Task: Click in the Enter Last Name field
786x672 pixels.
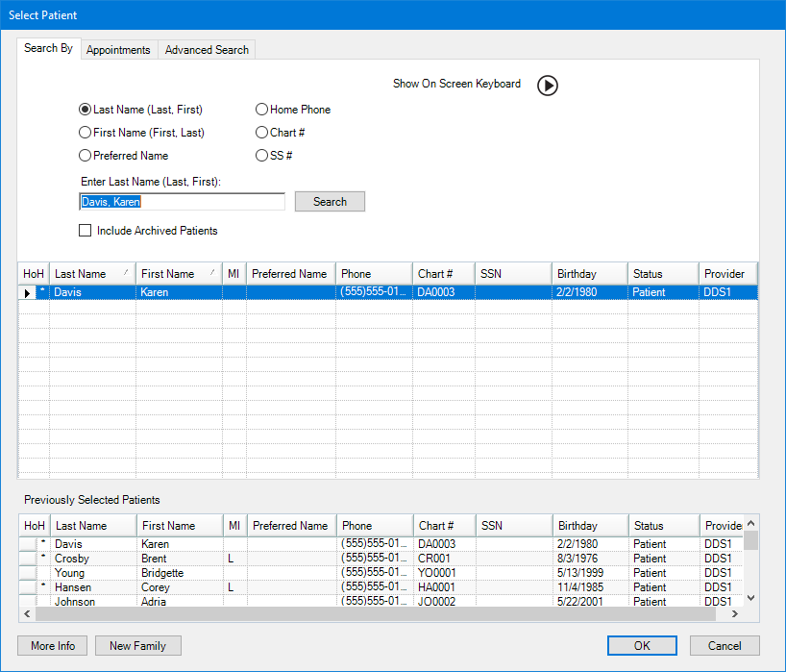Action: (182, 202)
